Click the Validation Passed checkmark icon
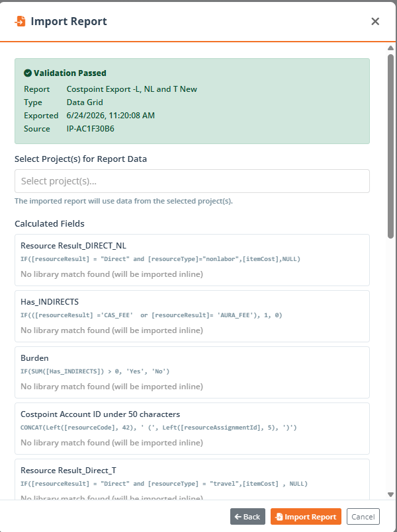 tap(28, 73)
